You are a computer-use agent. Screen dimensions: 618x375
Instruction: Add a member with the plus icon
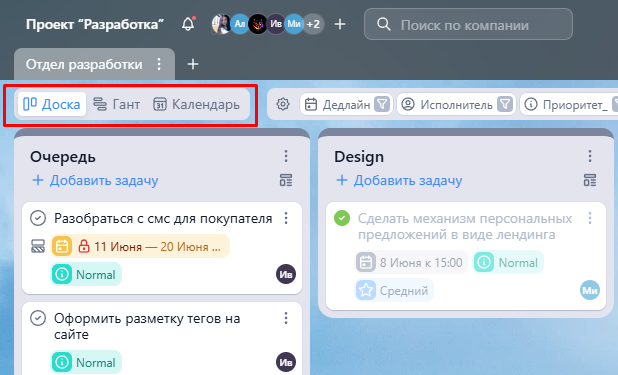coord(340,24)
